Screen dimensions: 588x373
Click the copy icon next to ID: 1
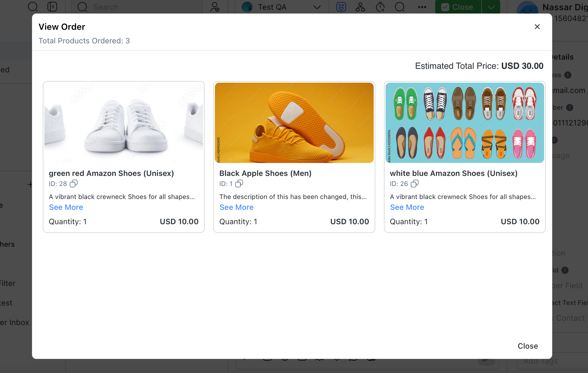[x=238, y=184]
